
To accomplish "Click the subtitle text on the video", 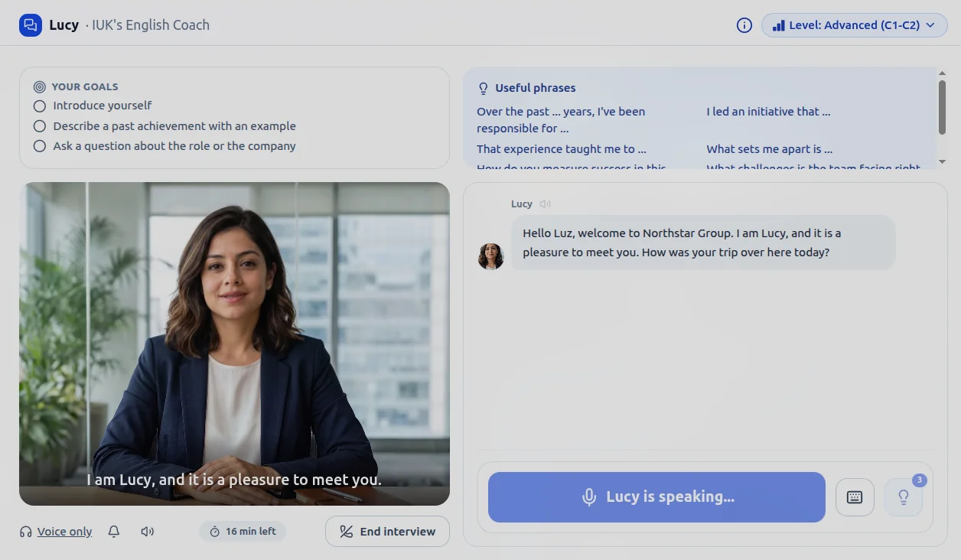I will pos(234,480).
